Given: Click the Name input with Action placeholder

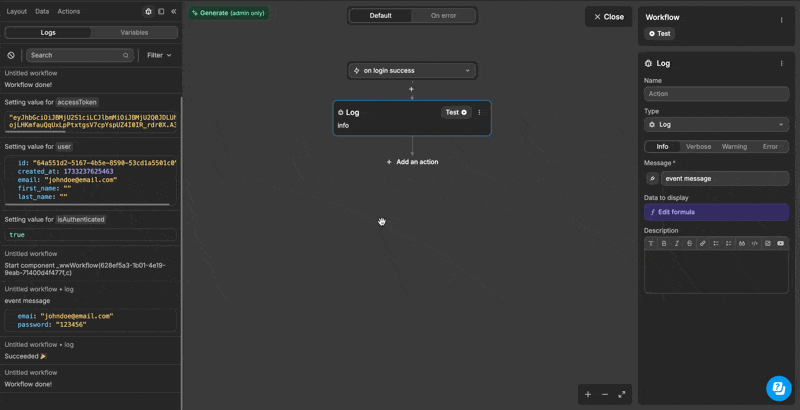Looking at the screenshot, I should click(x=716, y=94).
